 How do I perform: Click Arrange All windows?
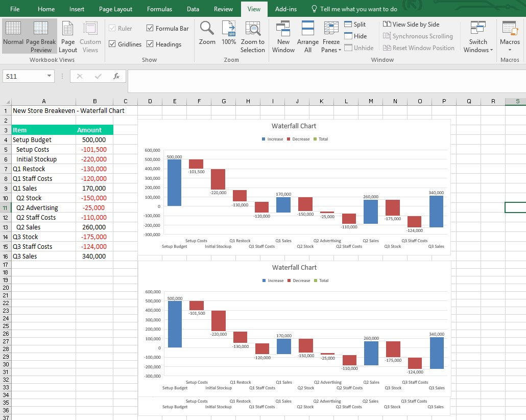[307, 36]
